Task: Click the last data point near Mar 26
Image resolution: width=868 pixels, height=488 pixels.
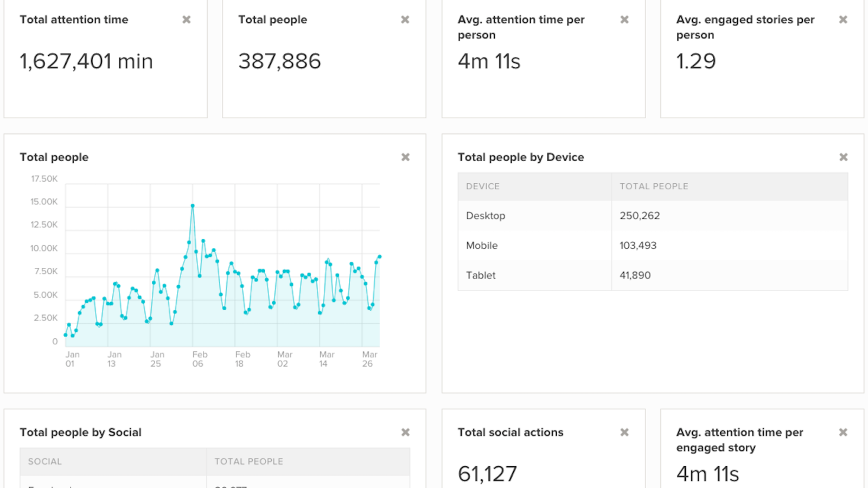Action: pos(379,256)
